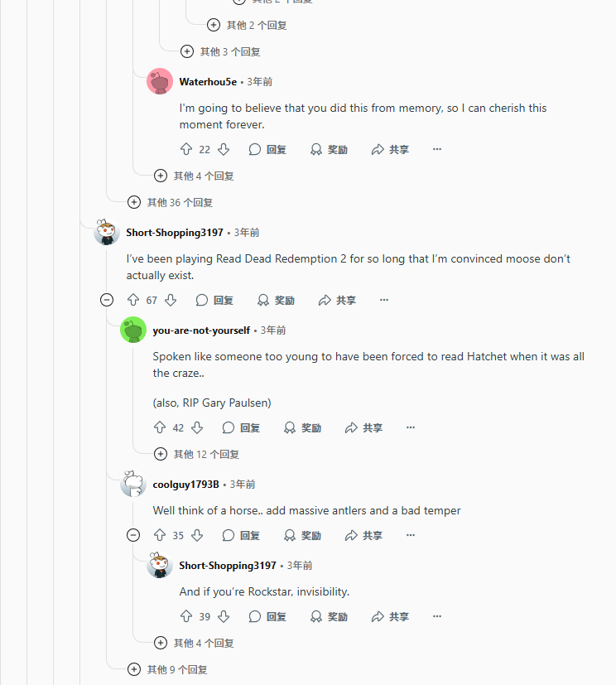Upvote the Hatchet comment by you-are-not-yourself
The height and width of the screenshot is (685, 616).
click(160, 427)
